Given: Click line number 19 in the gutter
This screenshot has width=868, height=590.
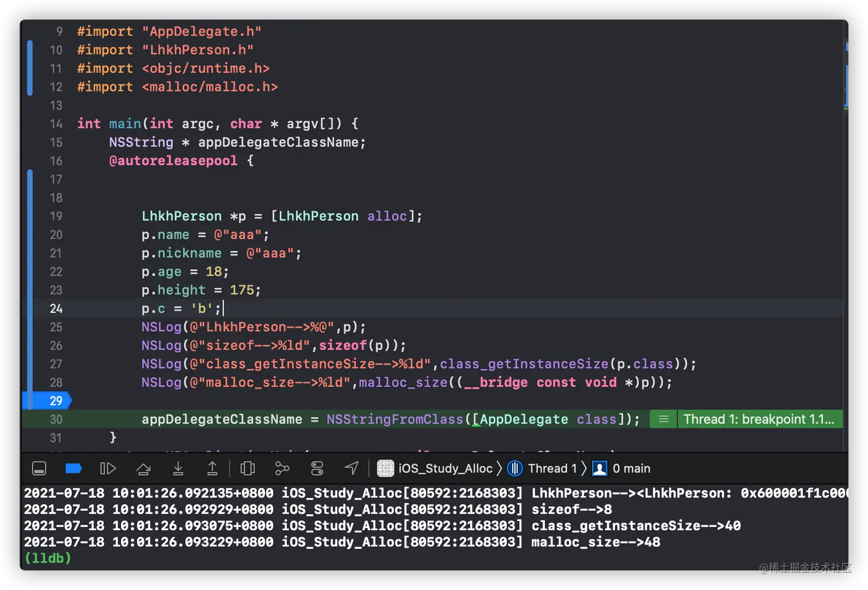Looking at the screenshot, I should 56,216.
